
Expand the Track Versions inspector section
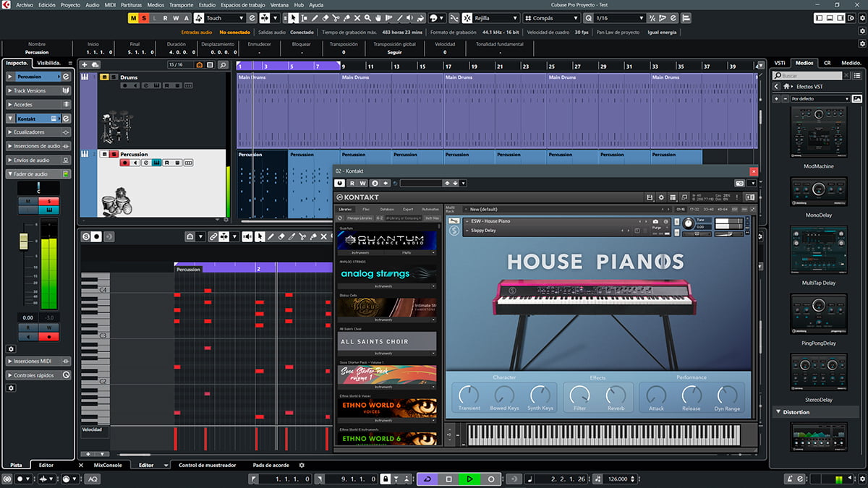click(38, 90)
